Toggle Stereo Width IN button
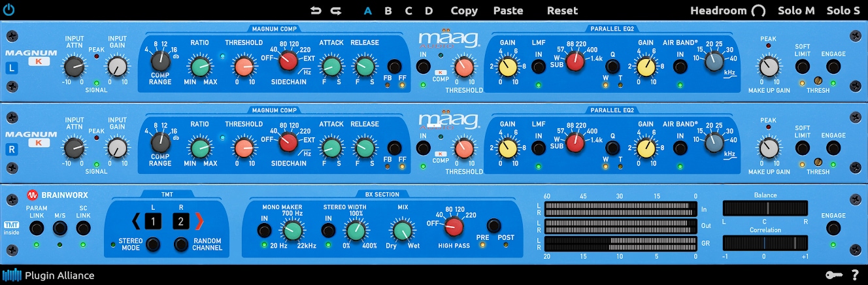The width and height of the screenshot is (868, 285). pyautogui.click(x=327, y=230)
